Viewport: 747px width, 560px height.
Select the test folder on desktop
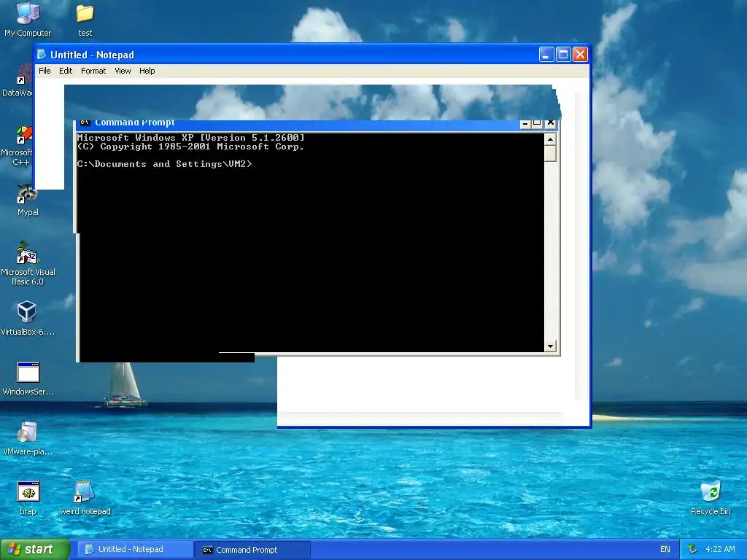[85, 20]
